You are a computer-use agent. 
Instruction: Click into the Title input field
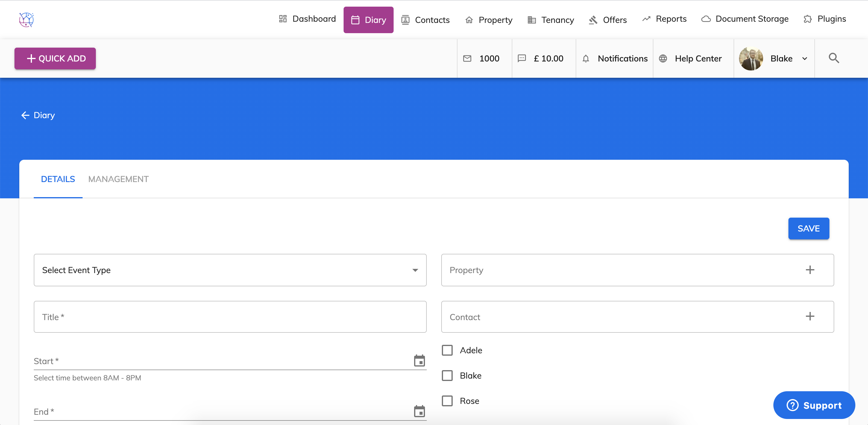(x=230, y=317)
